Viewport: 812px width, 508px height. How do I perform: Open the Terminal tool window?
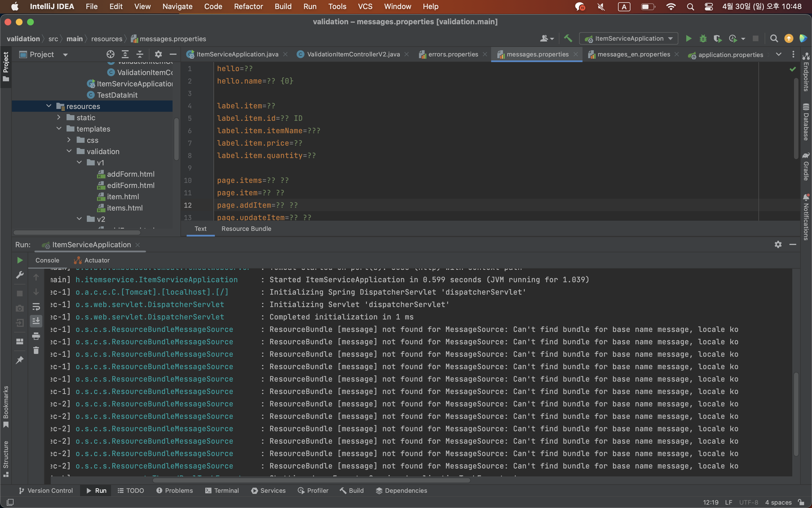click(222, 491)
